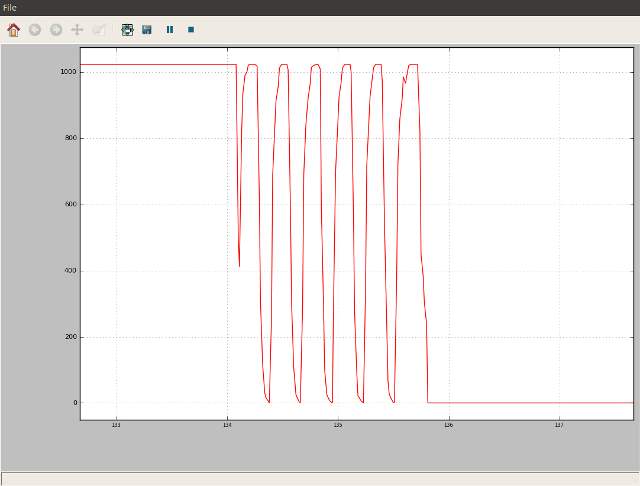Click the 1000 label on the y-axis
The height and width of the screenshot is (486, 640).
click(68, 72)
